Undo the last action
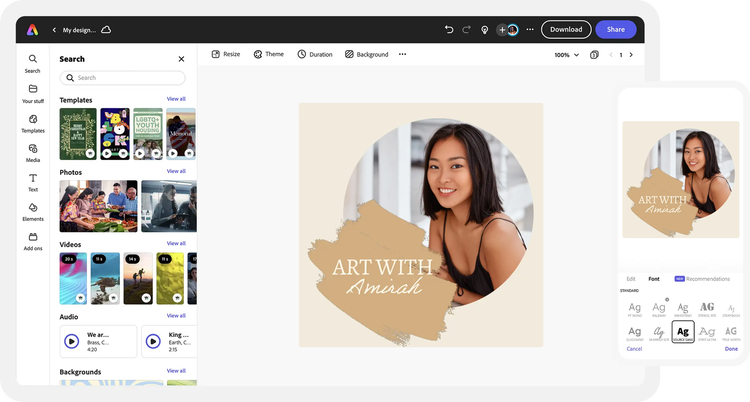This screenshot has height=402, width=750. pyautogui.click(x=449, y=30)
